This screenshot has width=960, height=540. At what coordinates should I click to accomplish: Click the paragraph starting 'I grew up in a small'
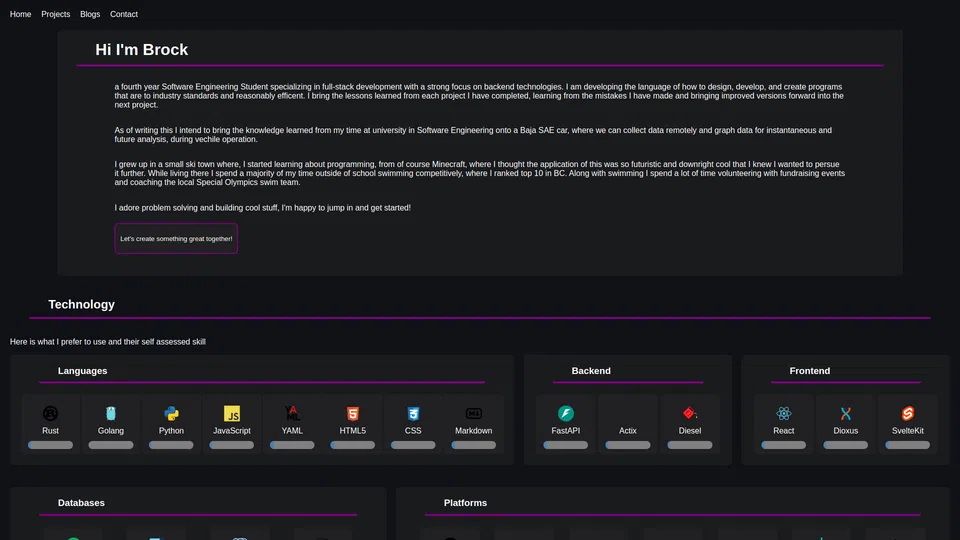pos(479,173)
